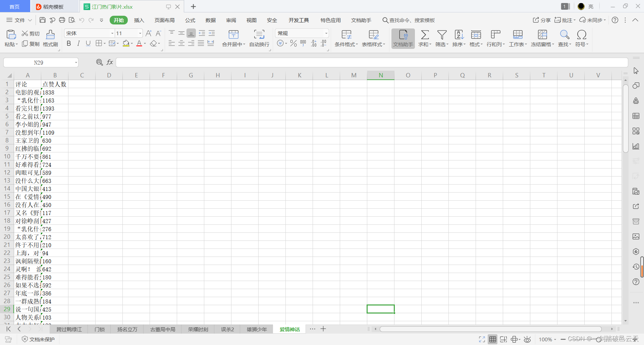The width and height of the screenshot is (644, 345).
Task: Open the Data (数据) tab
Action: (x=211, y=20)
